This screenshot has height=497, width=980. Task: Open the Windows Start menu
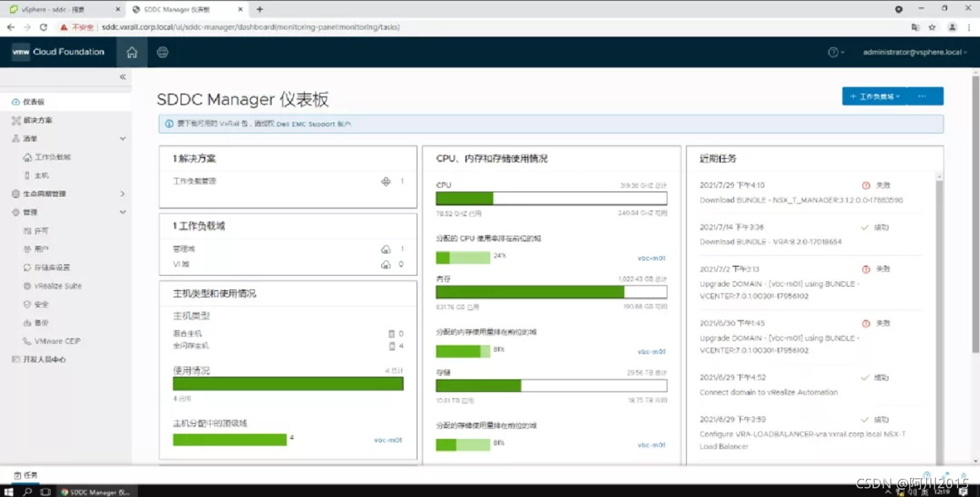[9, 492]
